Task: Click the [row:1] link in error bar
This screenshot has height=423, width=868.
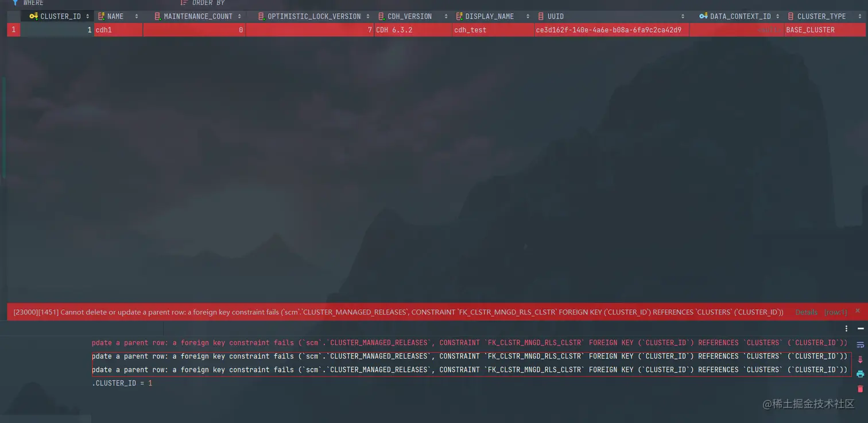Action: pos(836,312)
